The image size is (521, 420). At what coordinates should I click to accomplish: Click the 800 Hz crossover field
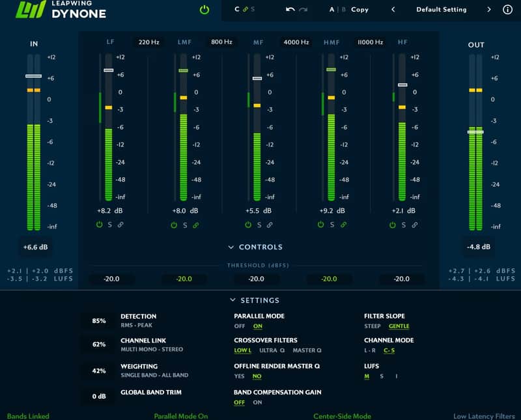221,42
